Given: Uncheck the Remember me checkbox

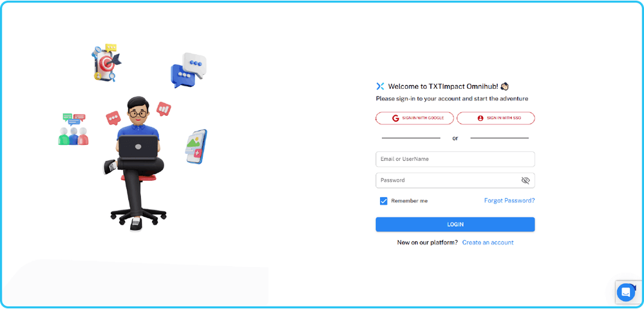Looking at the screenshot, I should pyautogui.click(x=384, y=201).
